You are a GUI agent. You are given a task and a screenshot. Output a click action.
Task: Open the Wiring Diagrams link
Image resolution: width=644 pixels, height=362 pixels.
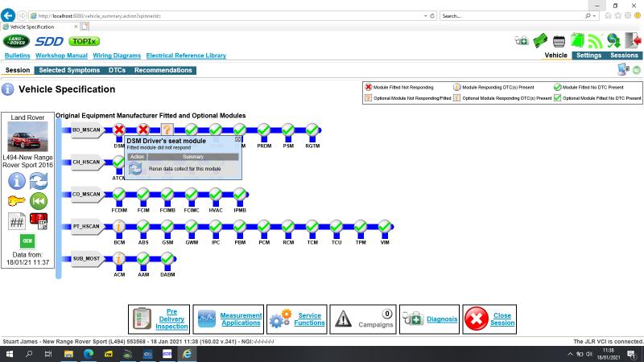point(117,56)
